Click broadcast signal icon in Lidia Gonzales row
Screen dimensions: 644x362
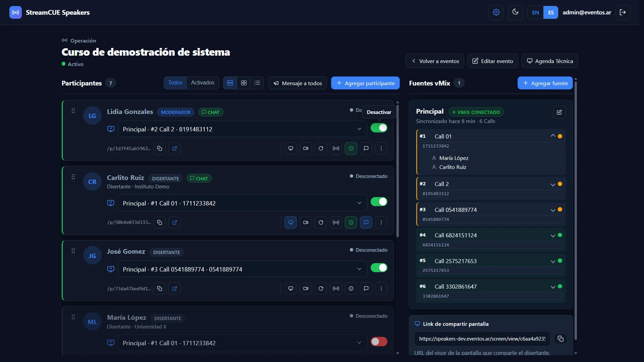336,148
